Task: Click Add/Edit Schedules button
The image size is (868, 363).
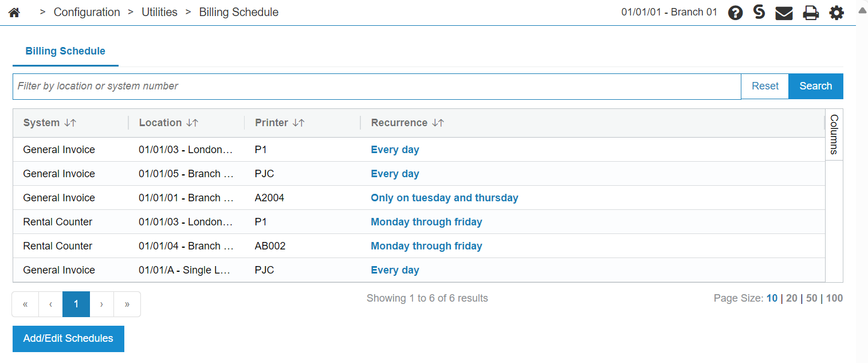Action: coord(68,338)
